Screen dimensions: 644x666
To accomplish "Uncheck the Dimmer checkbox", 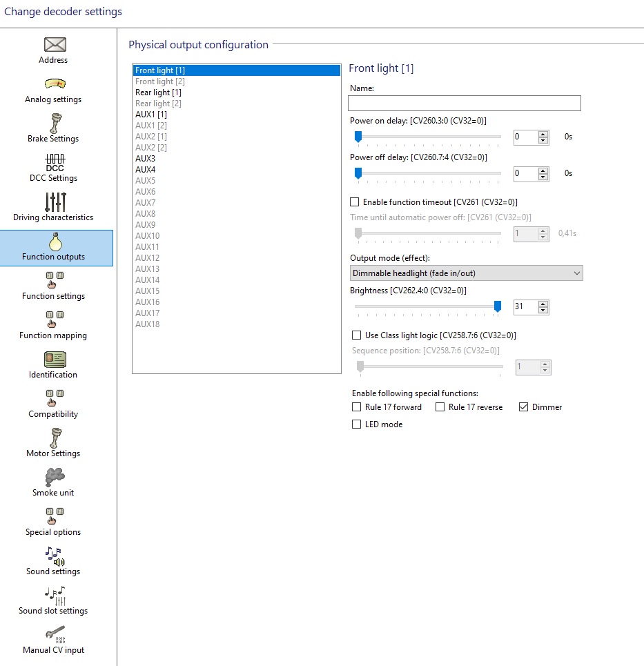I will pos(523,407).
